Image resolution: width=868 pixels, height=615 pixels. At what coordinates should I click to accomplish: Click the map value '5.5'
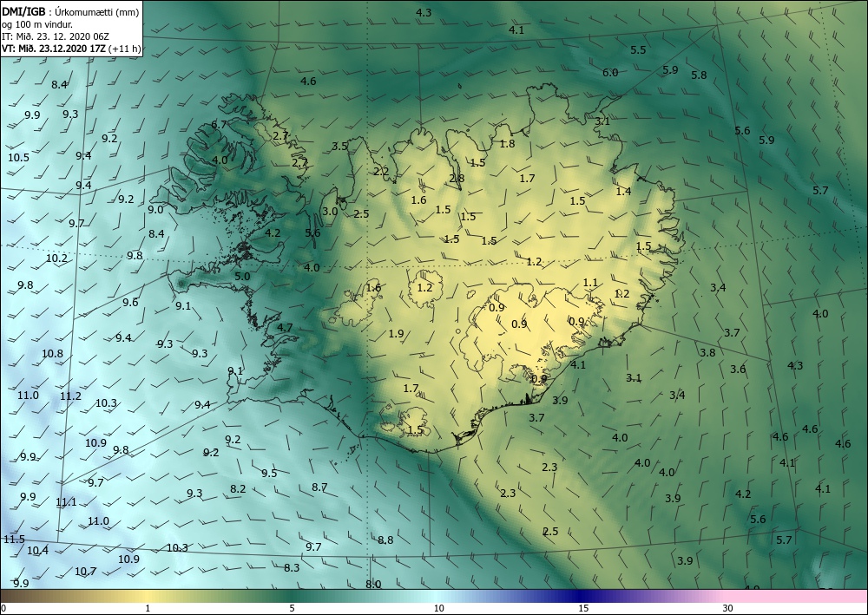[x=638, y=49]
